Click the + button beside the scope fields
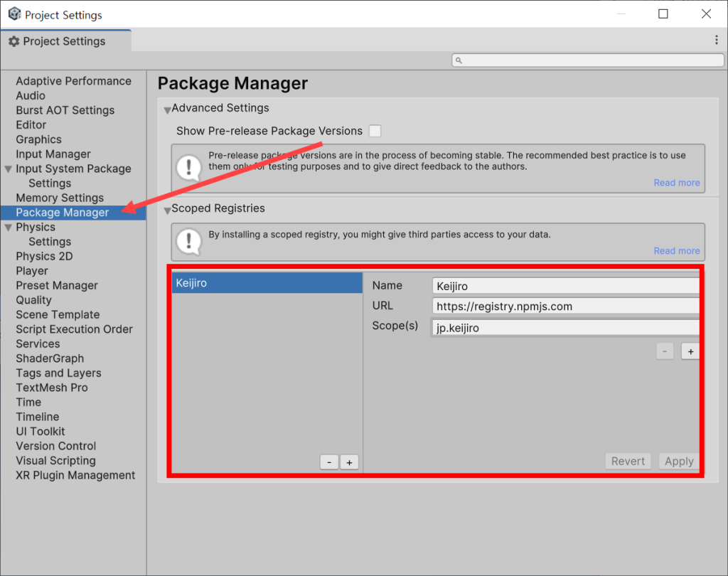728x576 pixels. [x=690, y=351]
